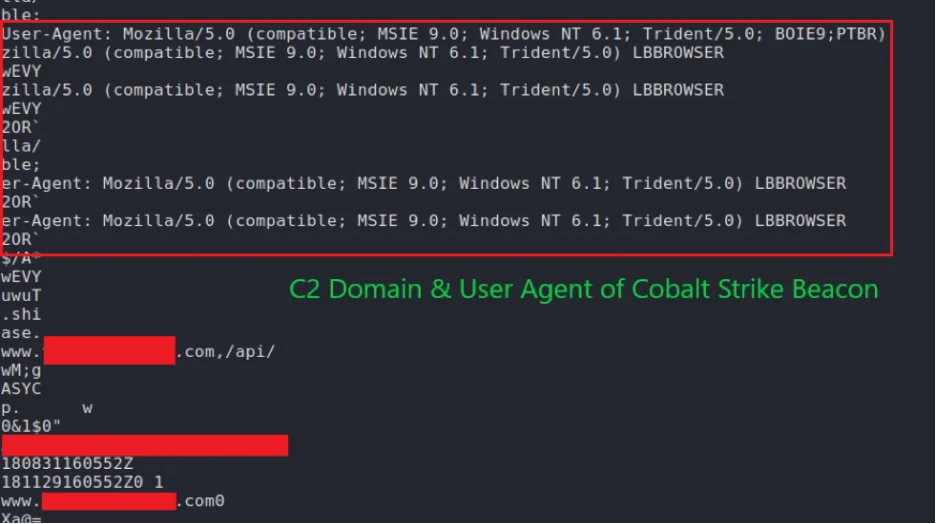This screenshot has width=936, height=524.
Task: Click the ase. line above www
Action: [x=21, y=333]
